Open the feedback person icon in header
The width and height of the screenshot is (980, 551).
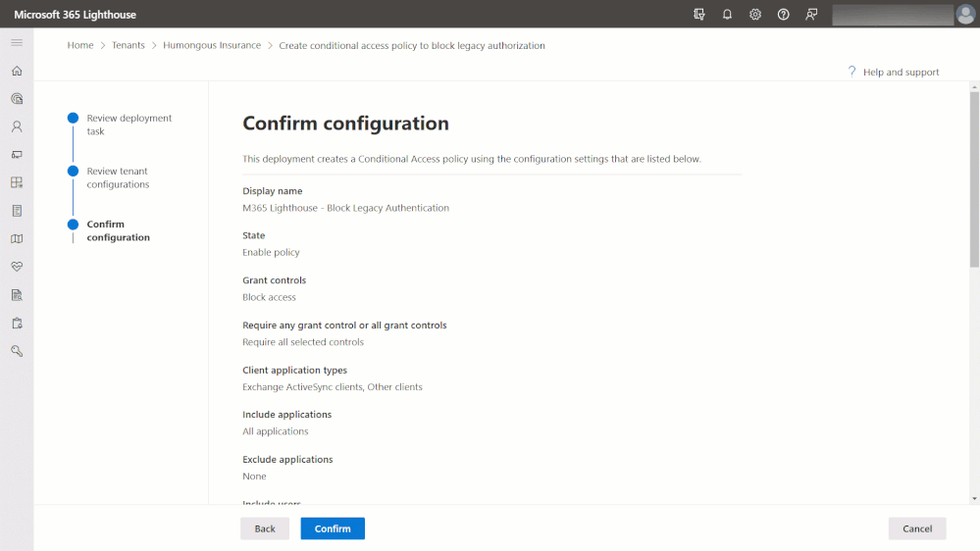tap(811, 15)
